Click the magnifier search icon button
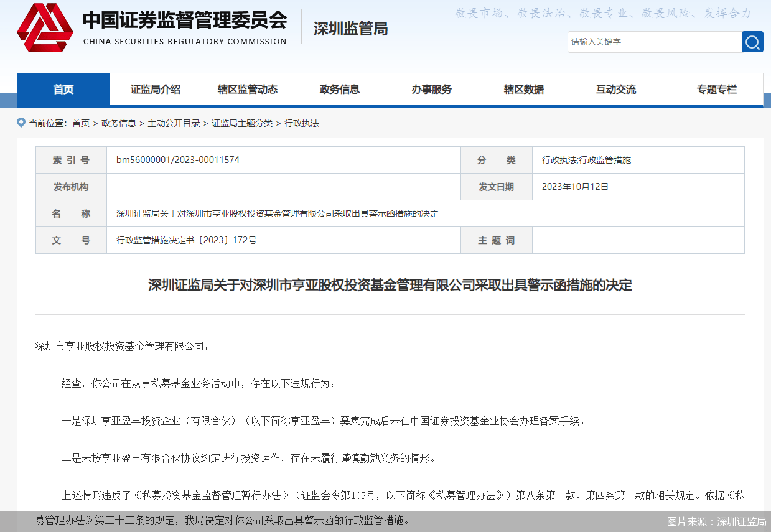The image size is (771, 532). coord(752,42)
